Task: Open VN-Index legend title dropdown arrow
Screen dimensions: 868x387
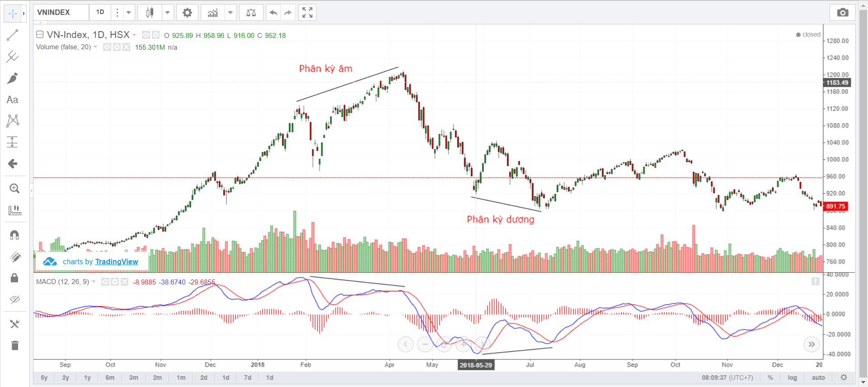Action: click(x=134, y=35)
